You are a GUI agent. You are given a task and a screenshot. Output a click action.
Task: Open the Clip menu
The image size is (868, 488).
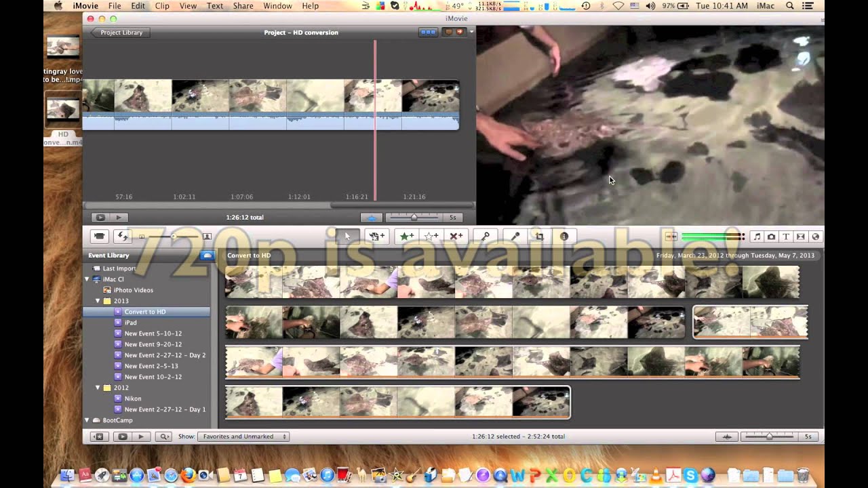(x=162, y=6)
